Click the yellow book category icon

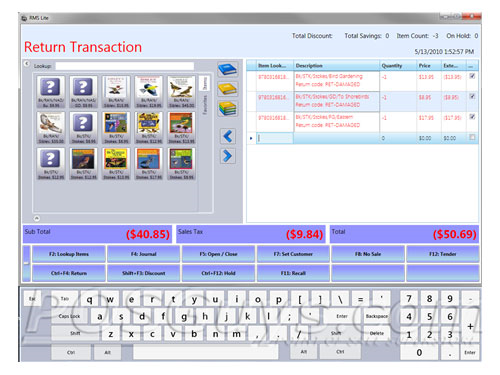tap(228, 89)
